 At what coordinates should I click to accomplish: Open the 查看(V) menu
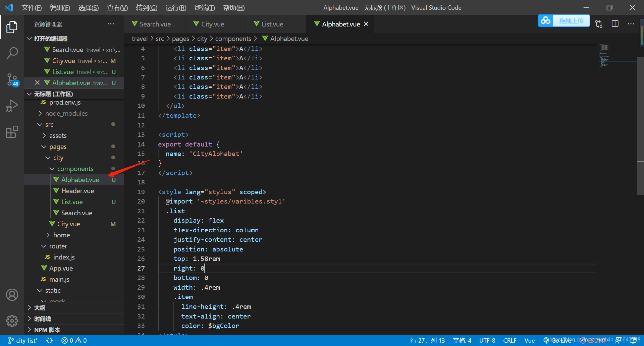(117, 7)
